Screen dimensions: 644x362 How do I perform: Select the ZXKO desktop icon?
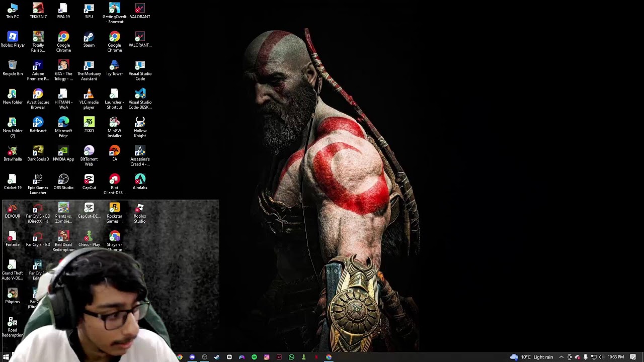point(89,125)
